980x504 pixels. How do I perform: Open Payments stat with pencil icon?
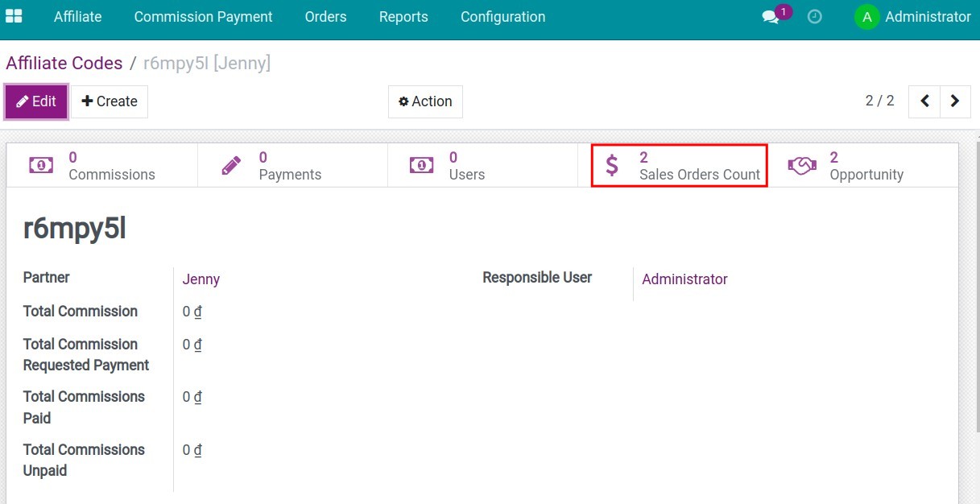(x=292, y=166)
